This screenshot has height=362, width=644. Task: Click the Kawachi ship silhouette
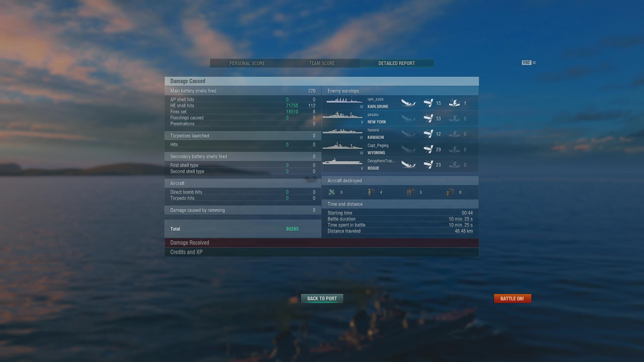342,131
